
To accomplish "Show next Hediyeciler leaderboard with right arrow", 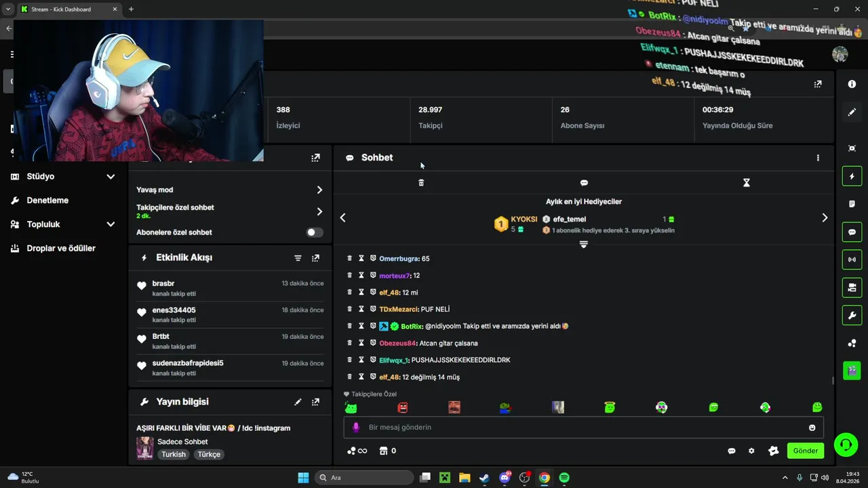I will (825, 218).
